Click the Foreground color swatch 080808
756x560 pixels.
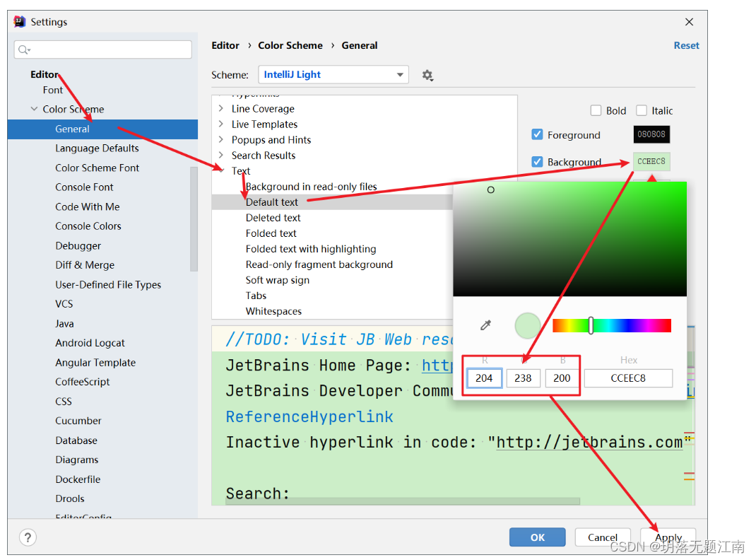click(x=651, y=134)
